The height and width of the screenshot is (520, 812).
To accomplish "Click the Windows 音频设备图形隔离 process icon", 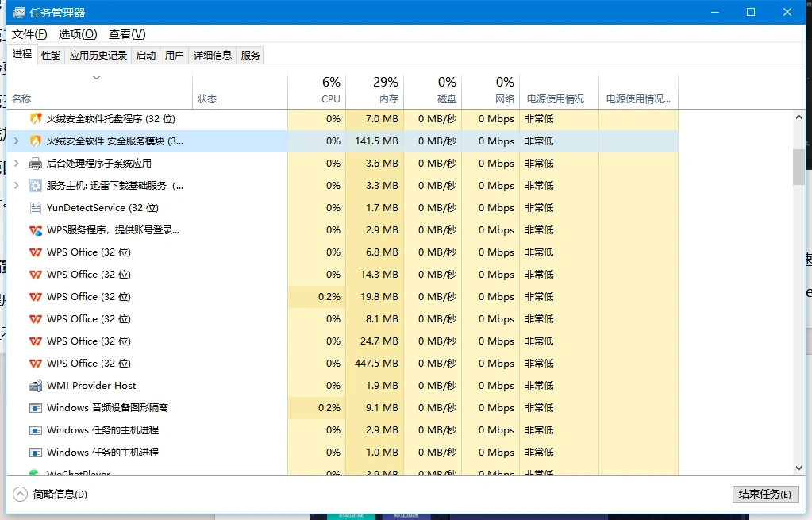I will pyautogui.click(x=36, y=407).
